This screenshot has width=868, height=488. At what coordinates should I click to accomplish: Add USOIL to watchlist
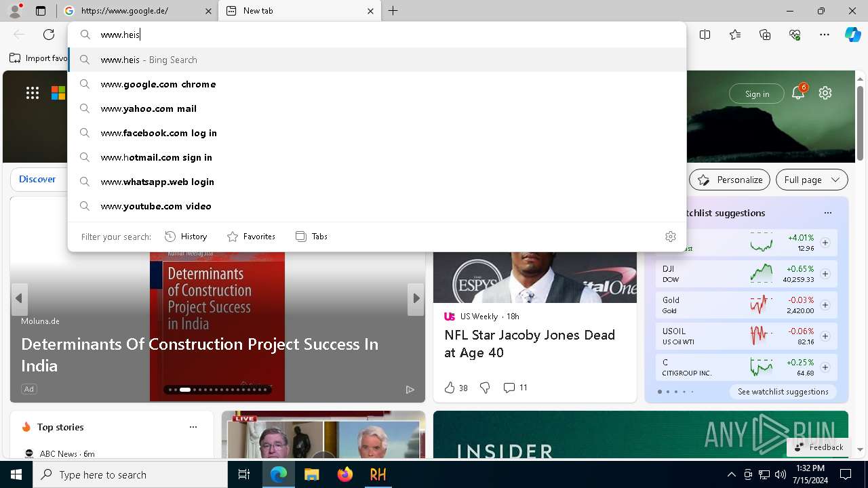[825, 336]
